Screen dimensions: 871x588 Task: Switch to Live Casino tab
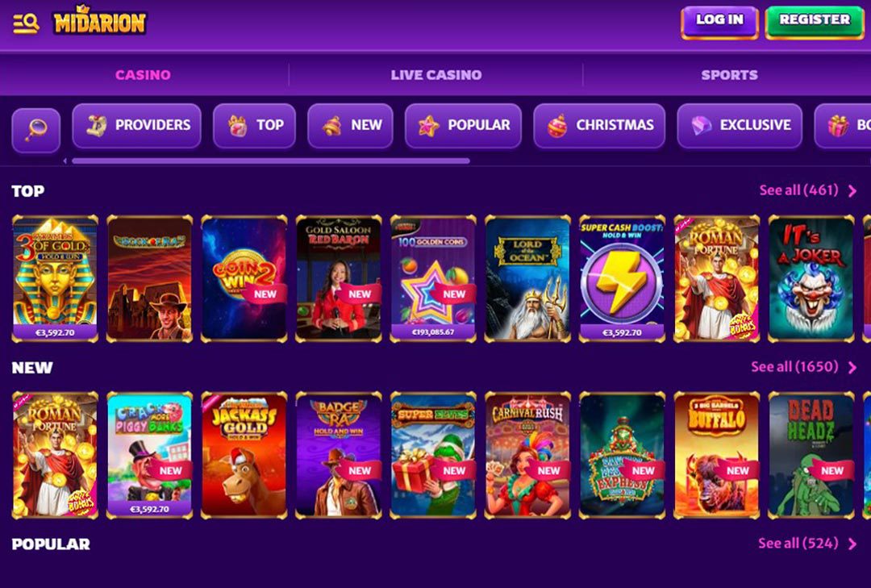(436, 75)
